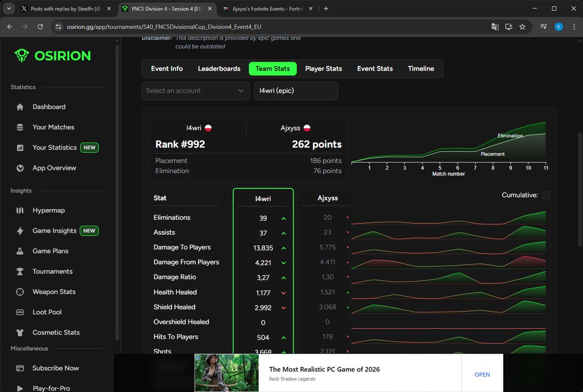Open a new browser tab

point(326,9)
